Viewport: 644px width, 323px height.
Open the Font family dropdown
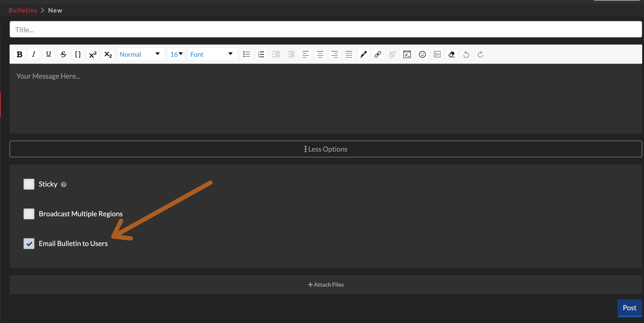pyautogui.click(x=212, y=54)
